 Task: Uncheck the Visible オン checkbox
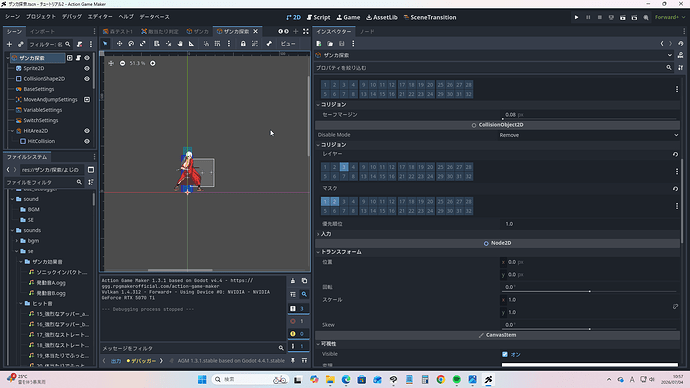(505, 354)
